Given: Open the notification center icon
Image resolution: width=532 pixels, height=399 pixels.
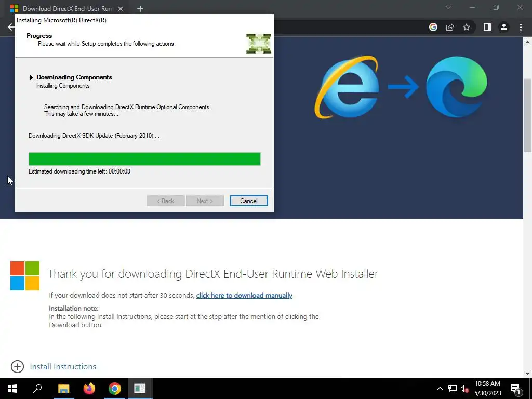Looking at the screenshot, I should [x=515, y=389].
